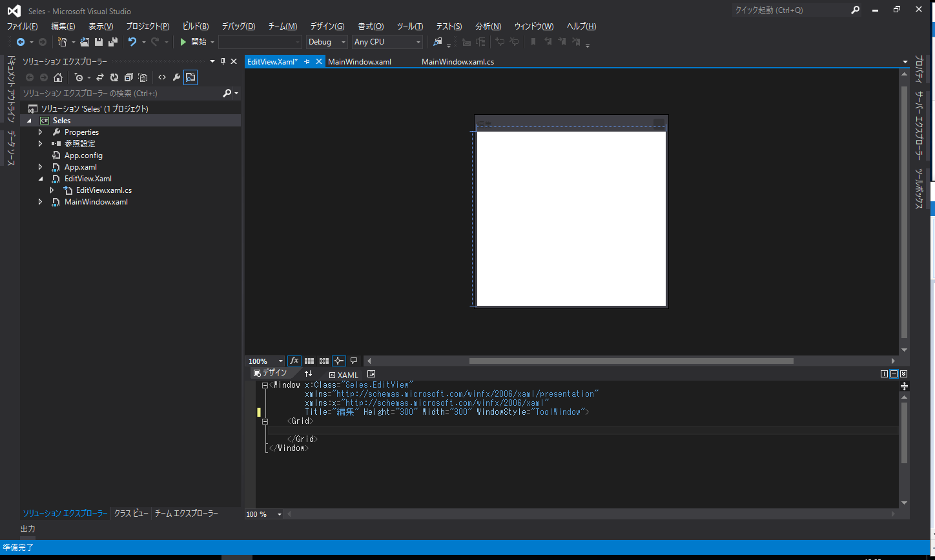935x560 pixels.
Task: Toggle Show All Files in Solution Explorer
Action: click(143, 77)
